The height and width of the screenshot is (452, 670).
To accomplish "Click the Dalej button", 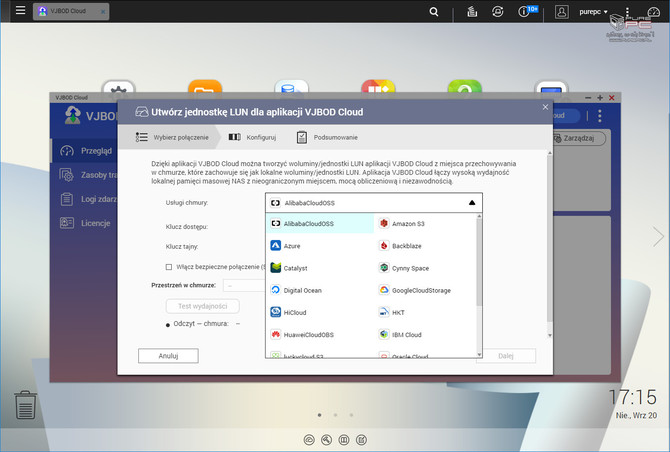I will click(505, 355).
